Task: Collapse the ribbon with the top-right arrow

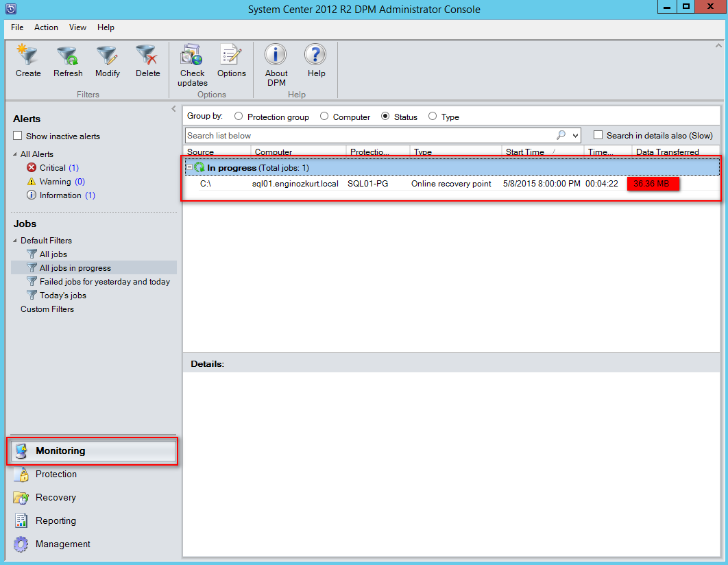Action: point(718,45)
